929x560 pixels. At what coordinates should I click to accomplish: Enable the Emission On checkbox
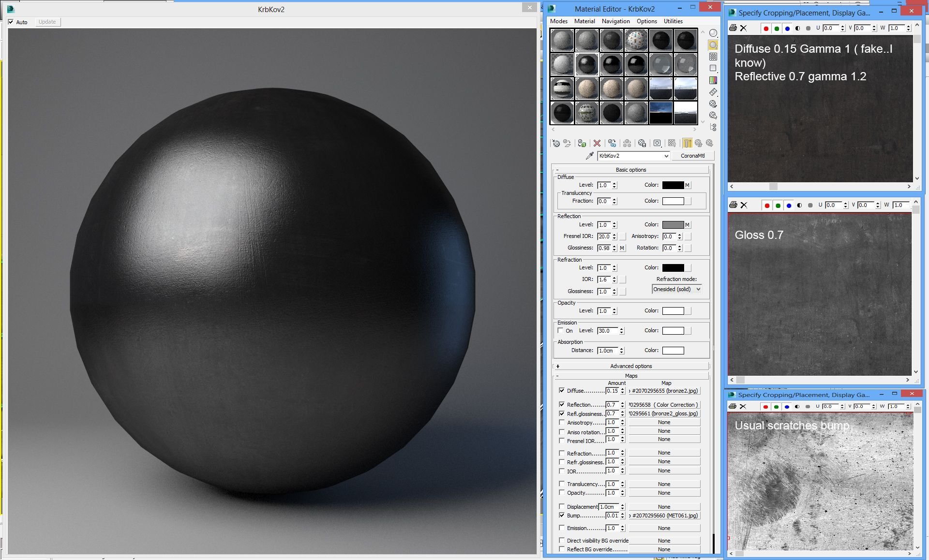[x=560, y=331]
